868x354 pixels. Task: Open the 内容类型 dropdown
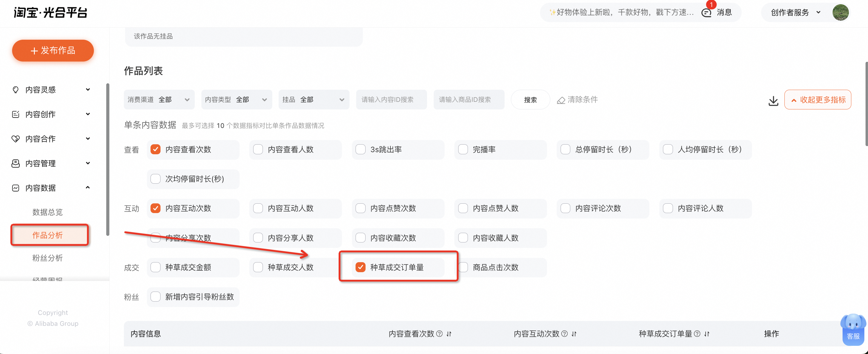237,99
